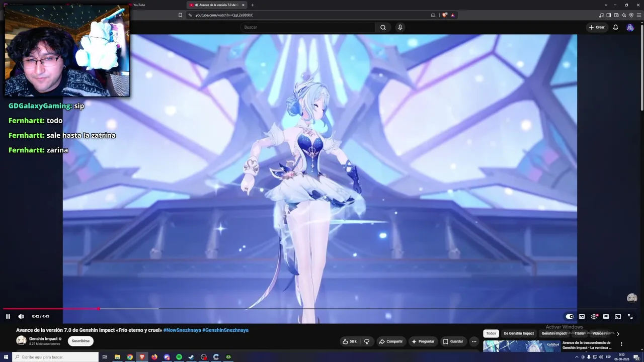Pause the YouTube video
This screenshot has width=644, height=362.
8,316
